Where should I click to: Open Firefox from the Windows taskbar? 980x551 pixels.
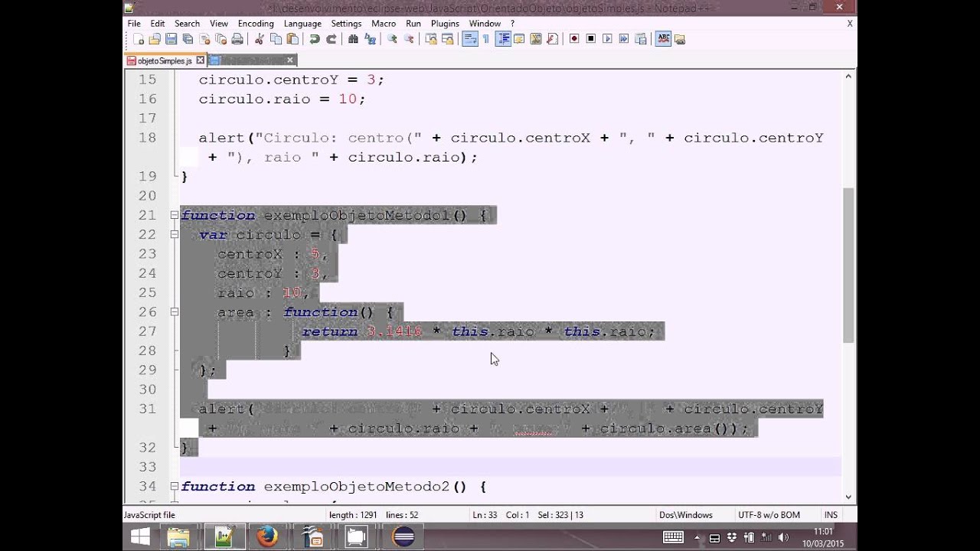(267, 536)
